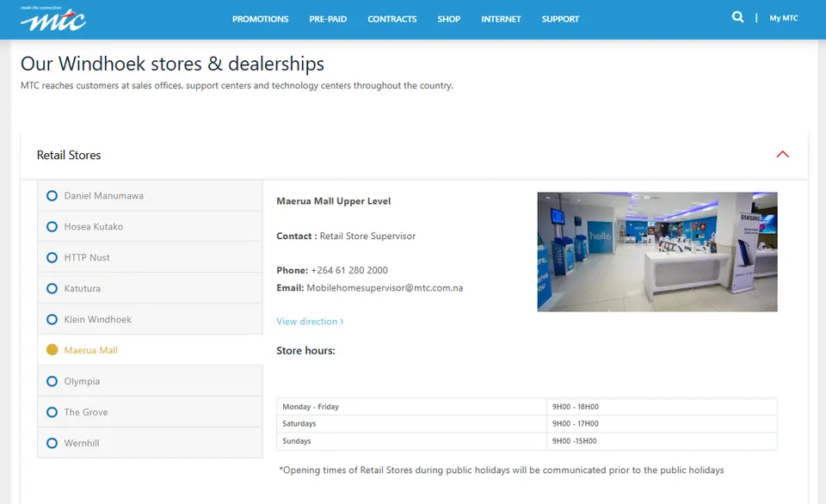The height and width of the screenshot is (504, 826).
Task: Click the Wernhill store label
Action: (x=82, y=444)
